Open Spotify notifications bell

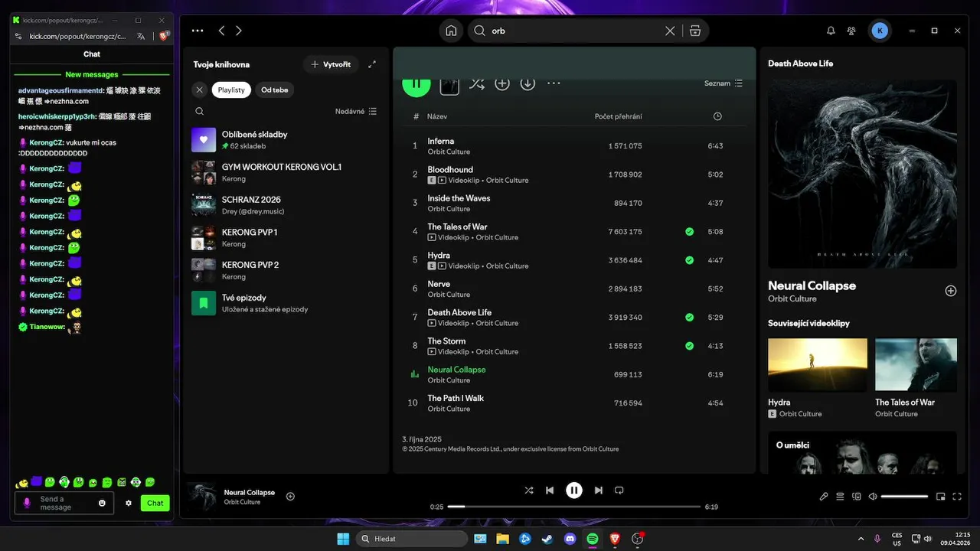pos(831,31)
